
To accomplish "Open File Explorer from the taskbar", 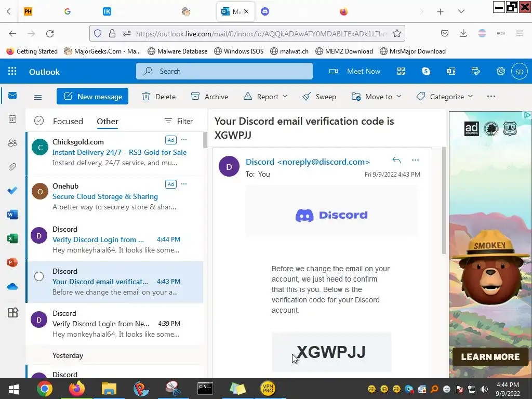I will coord(109,389).
